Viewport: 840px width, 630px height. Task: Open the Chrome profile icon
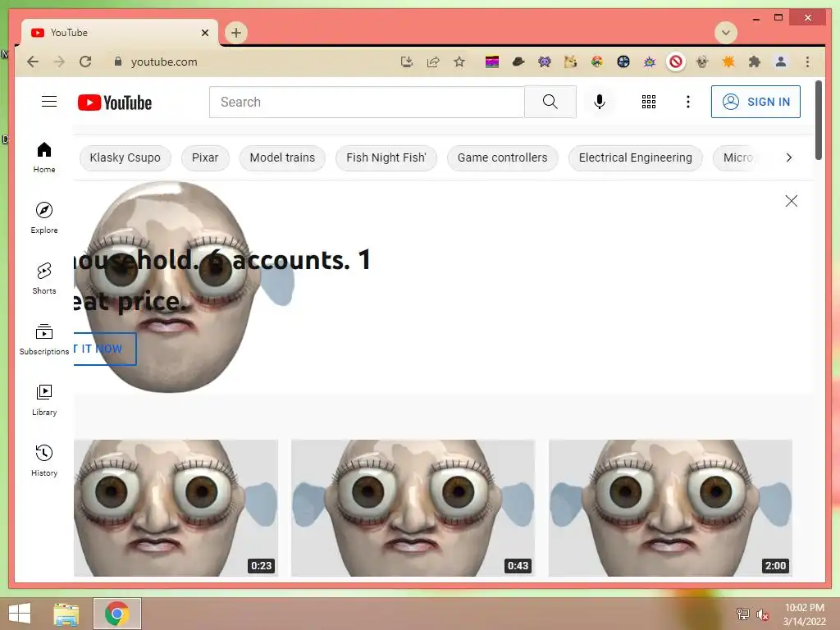(x=781, y=62)
